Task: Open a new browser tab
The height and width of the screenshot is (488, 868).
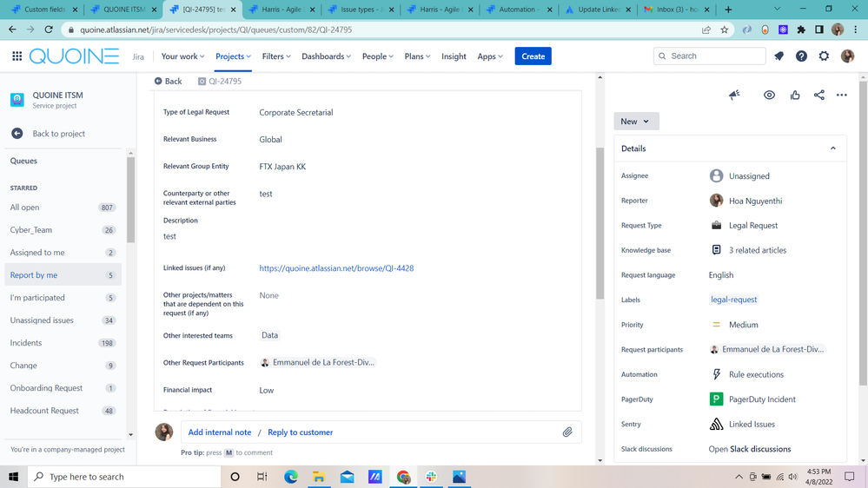Action: coord(728,10)
